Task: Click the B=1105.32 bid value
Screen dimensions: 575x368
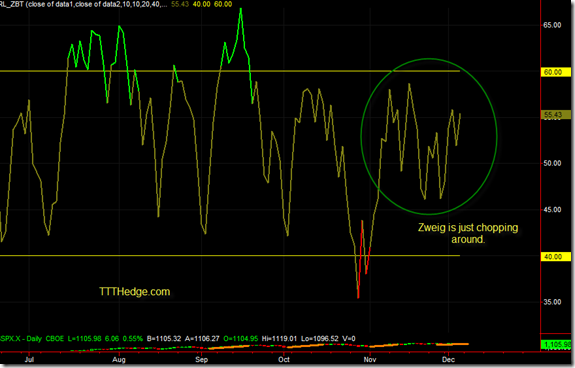Action: pyautogui.click(x=164, y=339)
